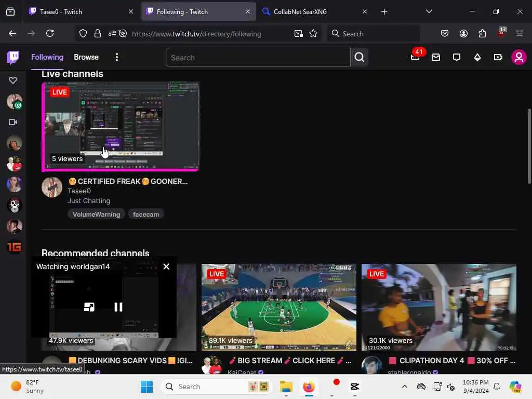Expand the mini player to full view
The image size is (532, 399).
click(x=89, y=307)
